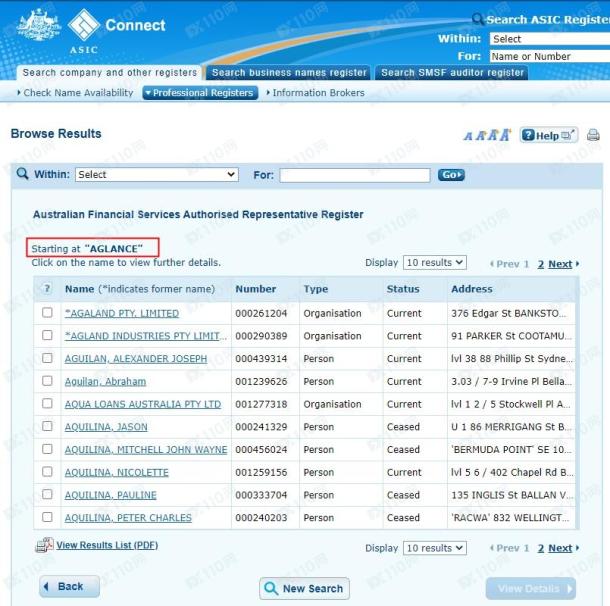Tick checkbox for AQUILINA, PAULINE

click(47, 494)
